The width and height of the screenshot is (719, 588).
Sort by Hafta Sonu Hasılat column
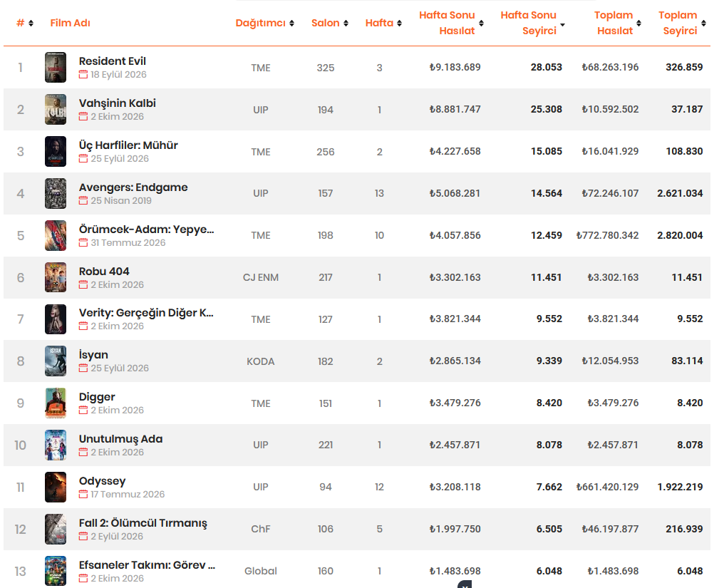pyautogui.click(x=451, y=23)
